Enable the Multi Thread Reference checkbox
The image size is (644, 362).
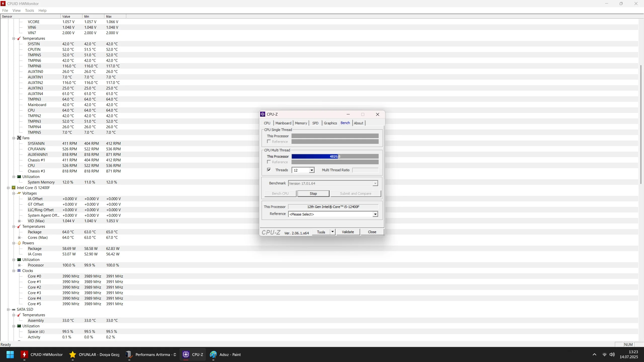pyautogui.click(x=269, y=162)
